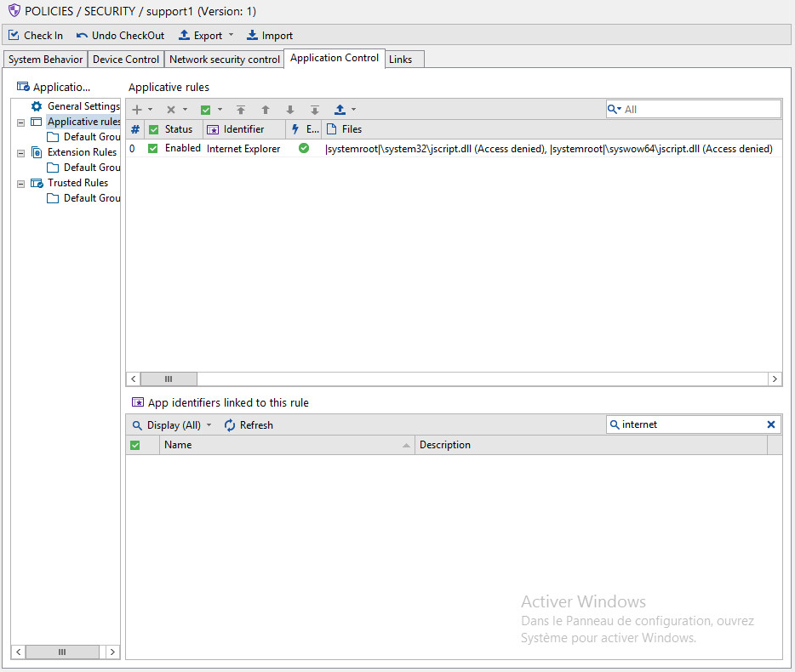Click the policy shield icon in title

point(14,10)
